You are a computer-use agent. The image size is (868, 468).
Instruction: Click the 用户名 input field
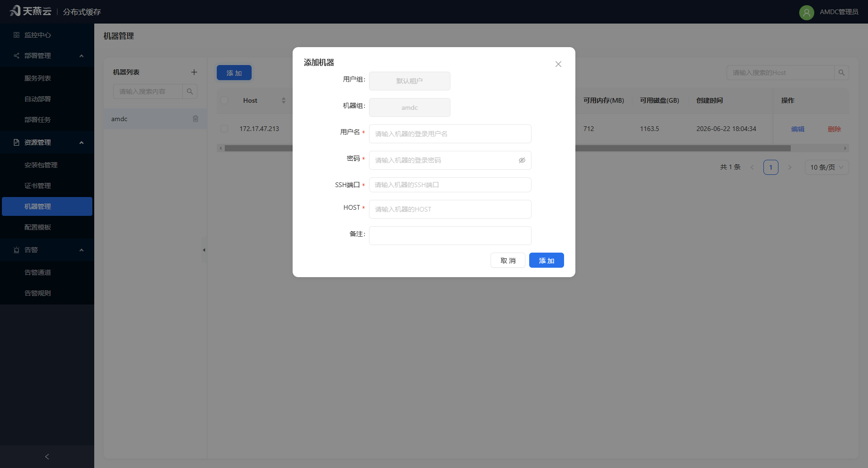(x=450, y=134)
